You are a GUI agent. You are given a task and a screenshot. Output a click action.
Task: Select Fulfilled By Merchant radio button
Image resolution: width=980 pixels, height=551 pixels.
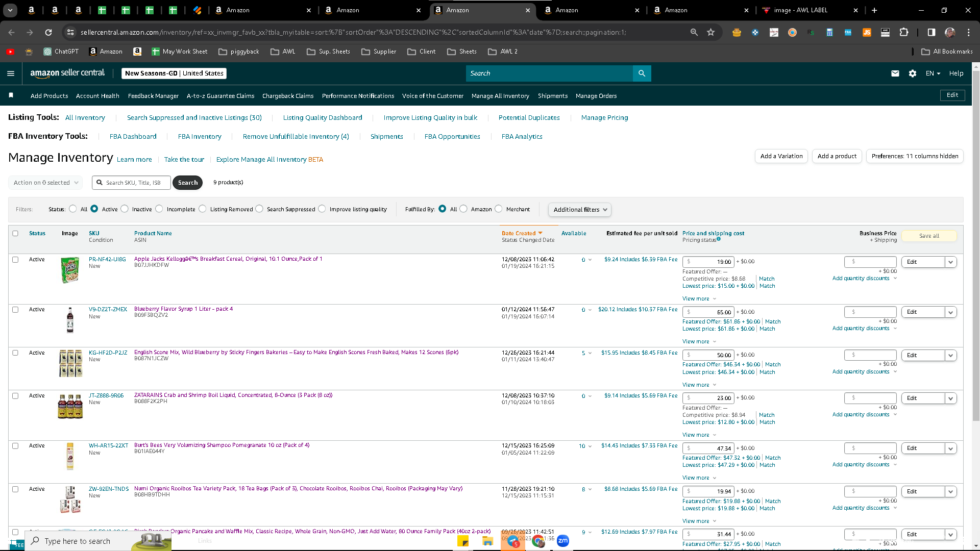coord(499,209)
